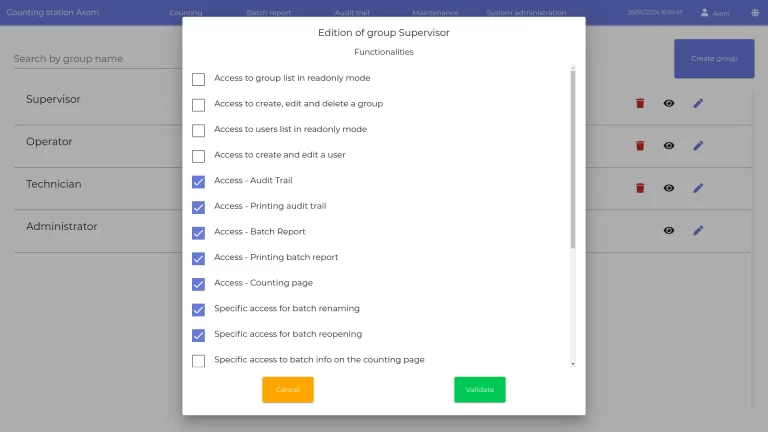Click the Axom user profile icon
The width and height of the screenshot is (768, 432).
[x=705, y=13]
